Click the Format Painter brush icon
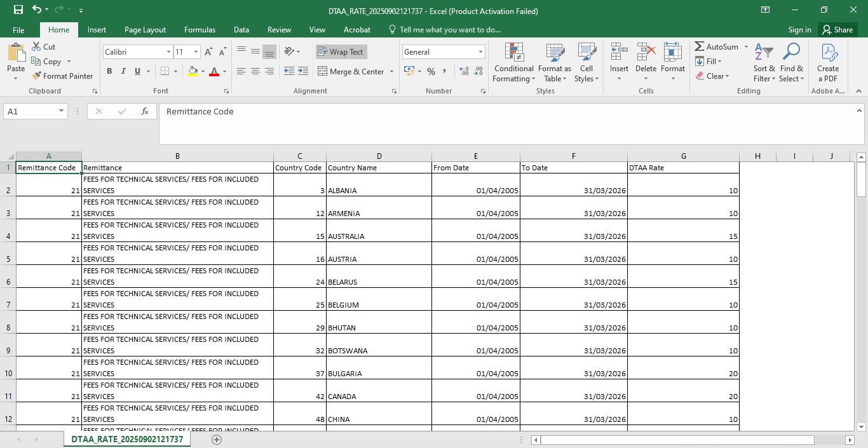Screen dimensions: 868x448 (x=37, y=76)
